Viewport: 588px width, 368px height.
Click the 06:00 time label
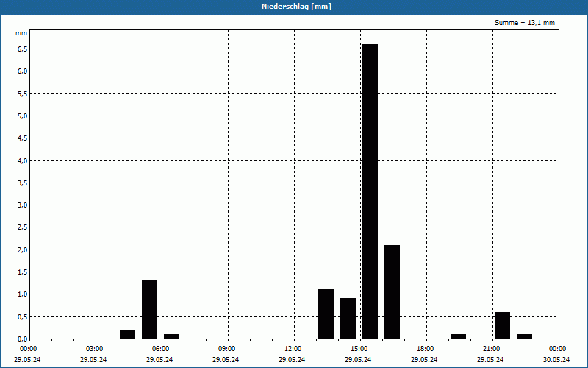pos(160,349)
